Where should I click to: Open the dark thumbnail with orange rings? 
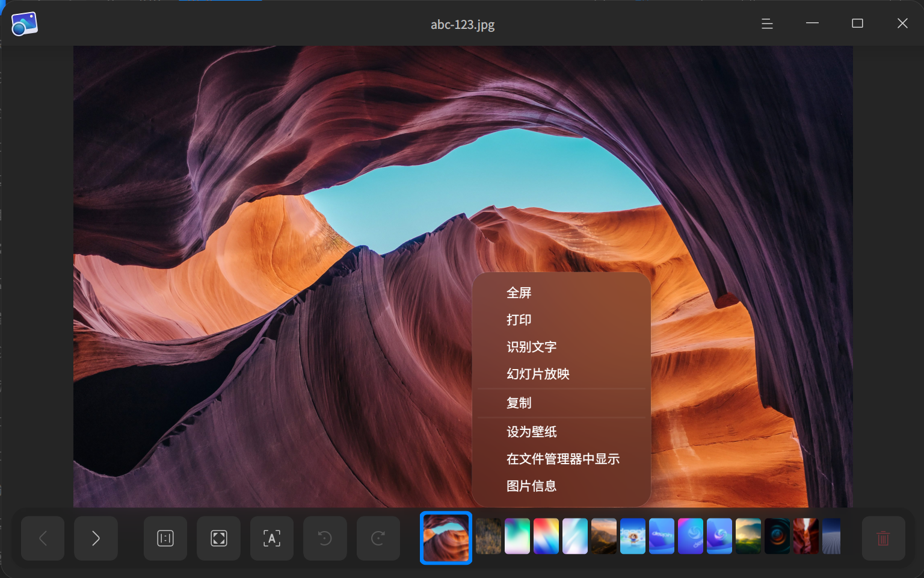coord(777,536)
